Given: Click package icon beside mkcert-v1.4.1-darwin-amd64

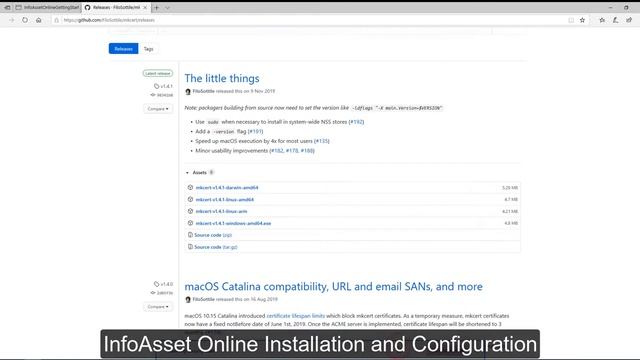Looking at the screenshot, I should [190, 187].
